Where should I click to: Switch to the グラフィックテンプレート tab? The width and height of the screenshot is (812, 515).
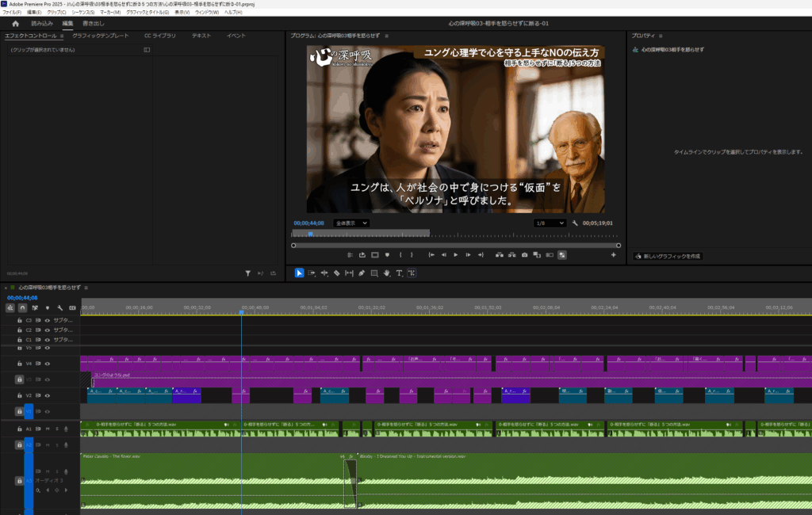tap(100, 36)
